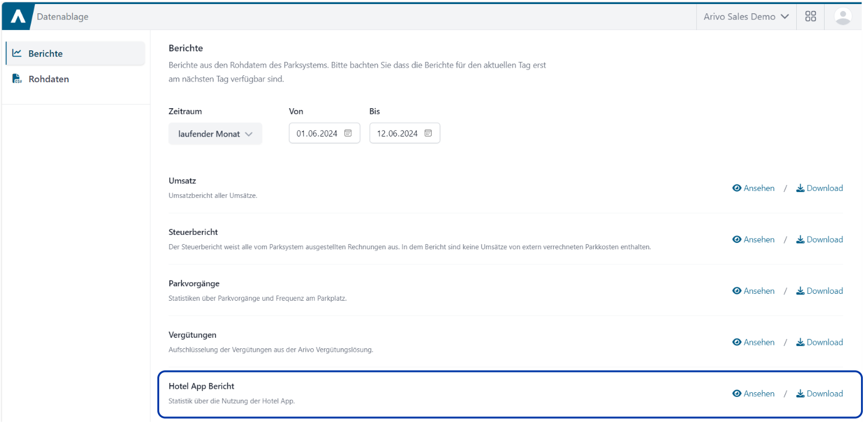Screen dimensions: 868x424
Task: Open the user profile avatar
Action: coord(843,17)
